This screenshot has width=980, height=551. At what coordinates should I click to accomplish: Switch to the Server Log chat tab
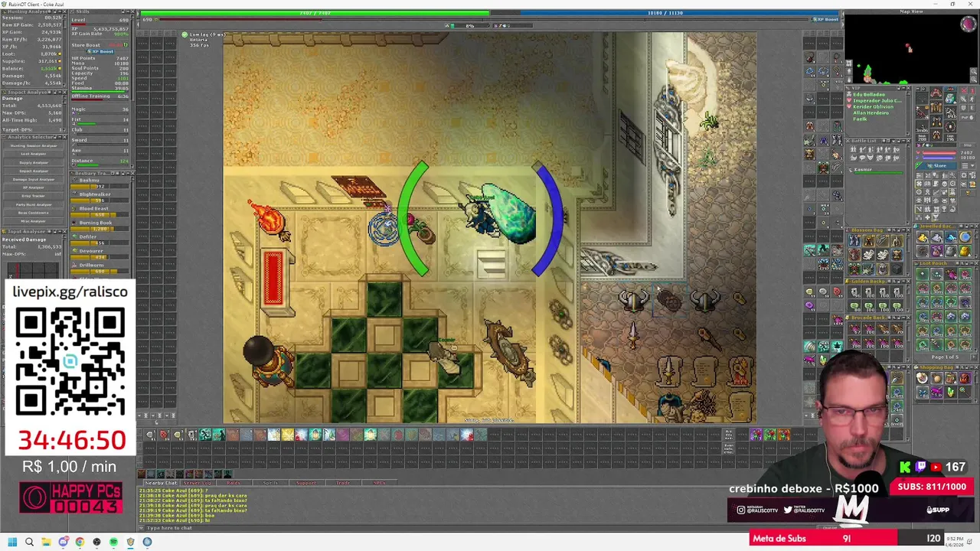(197, 483)
